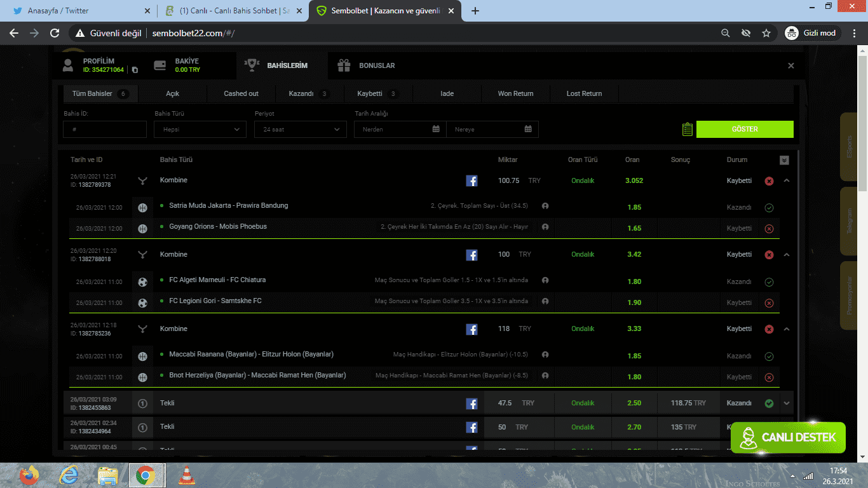Open File Explorer from taskbar
The image size is (868, 488).
click(108, 475)
